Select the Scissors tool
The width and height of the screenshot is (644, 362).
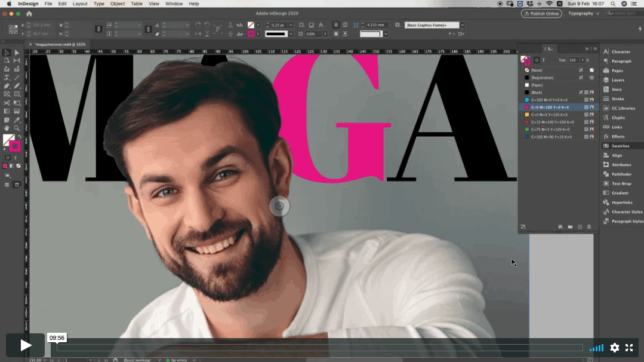(7, 103)
